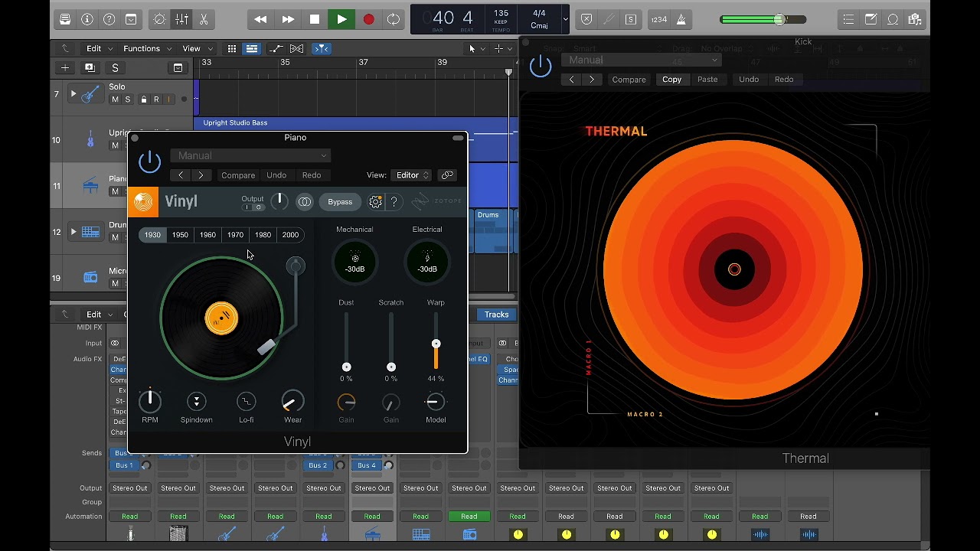
Task: Toggle Cycle mode button
Action: click(x=394, y=19)
